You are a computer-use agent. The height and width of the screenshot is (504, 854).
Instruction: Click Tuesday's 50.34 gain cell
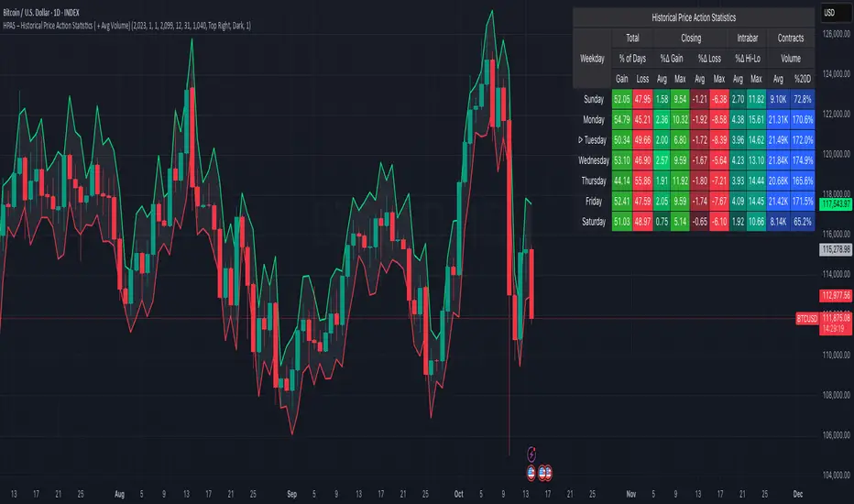click(622, 140)
